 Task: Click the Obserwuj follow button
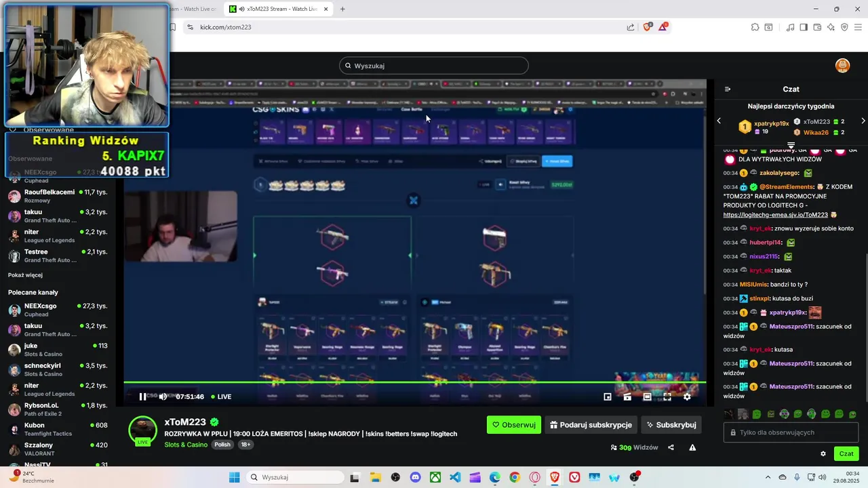pos(514,425)
